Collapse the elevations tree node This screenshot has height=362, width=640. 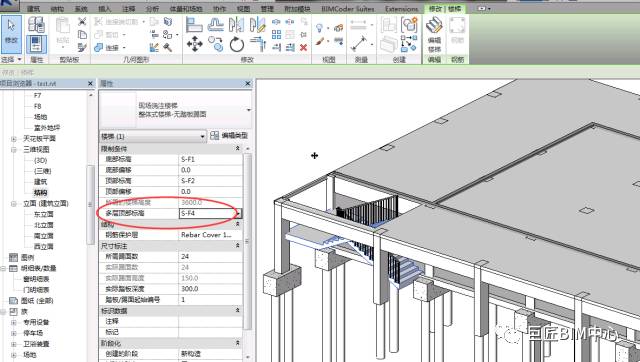tap(14, 203)
